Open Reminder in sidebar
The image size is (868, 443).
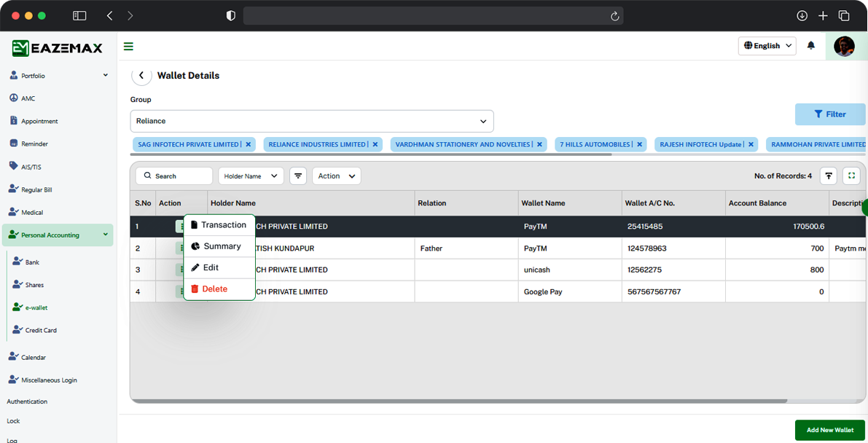pyautogui.click(x=28, y=144)
